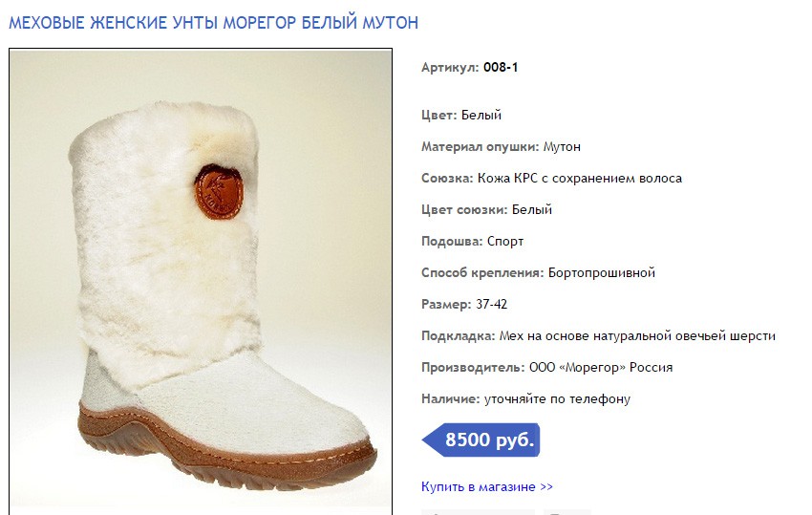The height and width of the screenshot is (515, 812).
Task: Click the 'Цвет: Белый' line
Action: pyautogui.click(x=461, y=115)
